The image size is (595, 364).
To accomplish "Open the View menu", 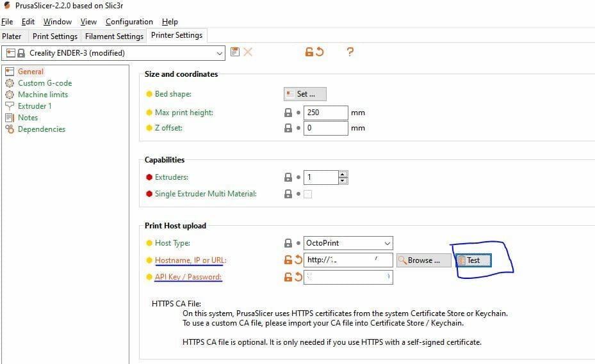I will coord(88,22).
